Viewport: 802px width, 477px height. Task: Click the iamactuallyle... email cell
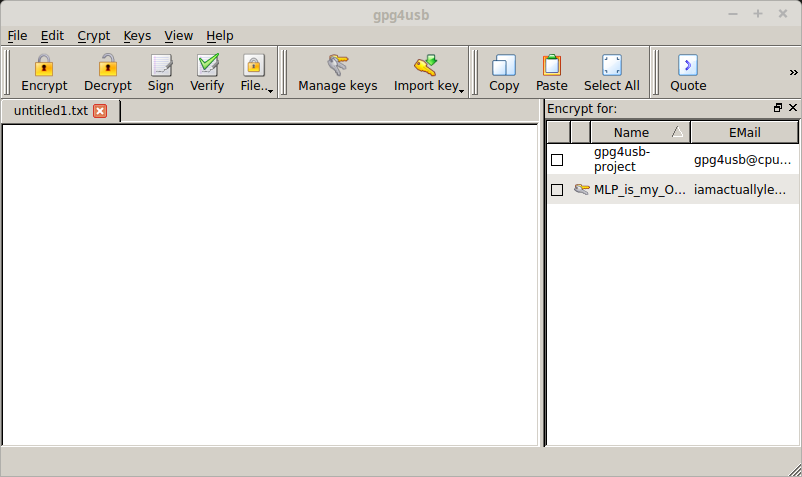tap(740, 190)
